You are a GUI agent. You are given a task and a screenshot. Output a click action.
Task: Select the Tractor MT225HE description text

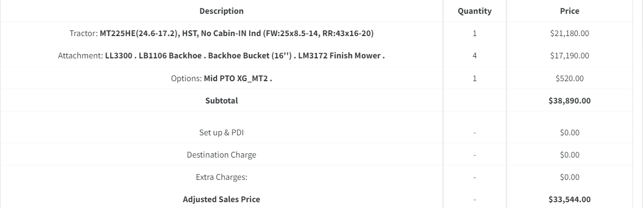click(221, 33)
